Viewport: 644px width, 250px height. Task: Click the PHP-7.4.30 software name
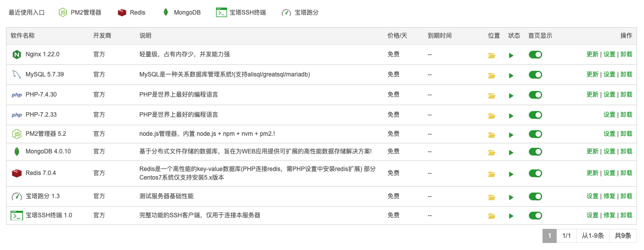coord(41,95)
